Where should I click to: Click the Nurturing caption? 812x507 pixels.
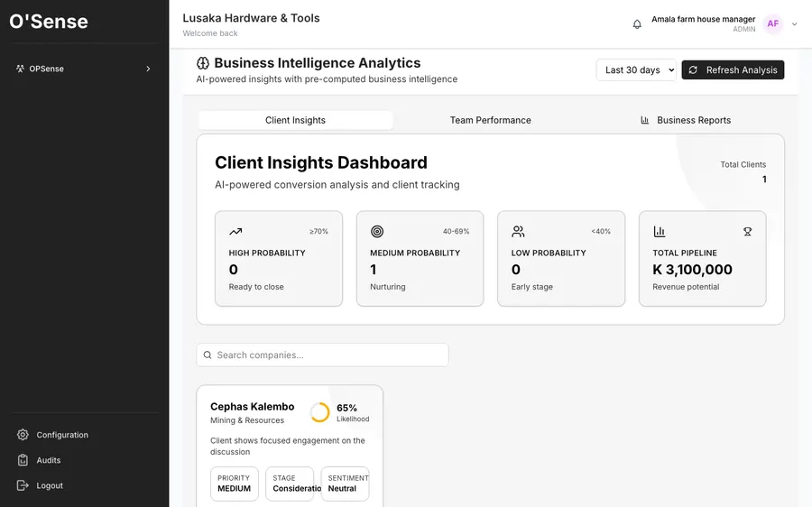[x=388, y=287]
